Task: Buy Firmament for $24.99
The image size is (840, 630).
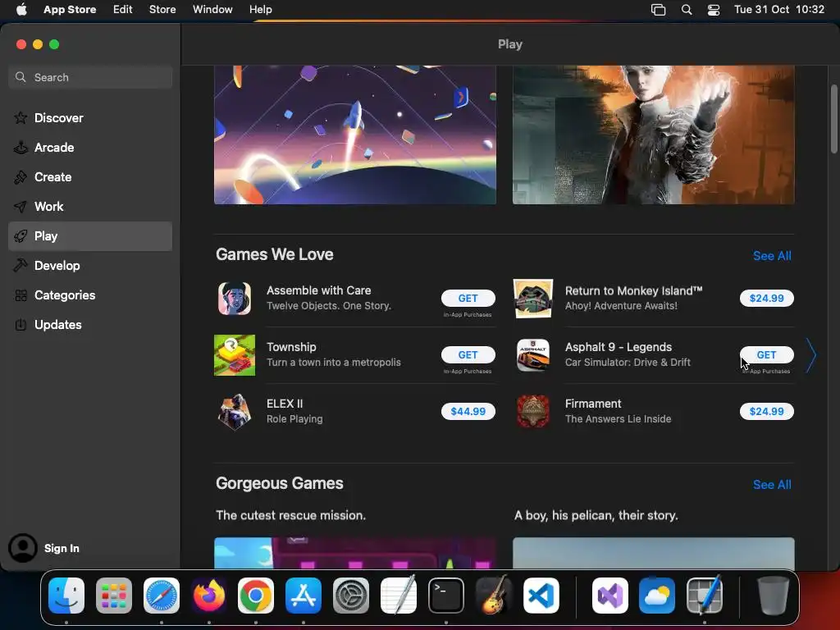Action: (x=767, y=412)
